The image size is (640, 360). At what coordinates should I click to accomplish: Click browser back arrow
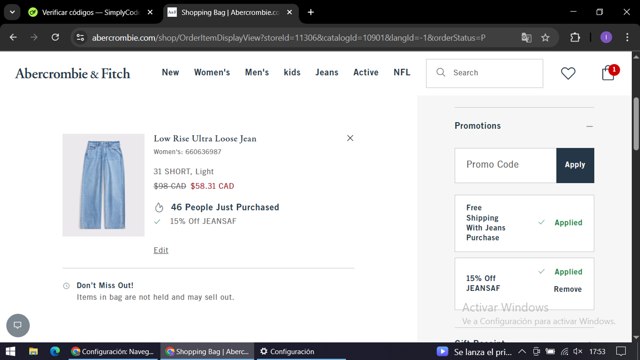pyautogui.click(x=13, y=38)
